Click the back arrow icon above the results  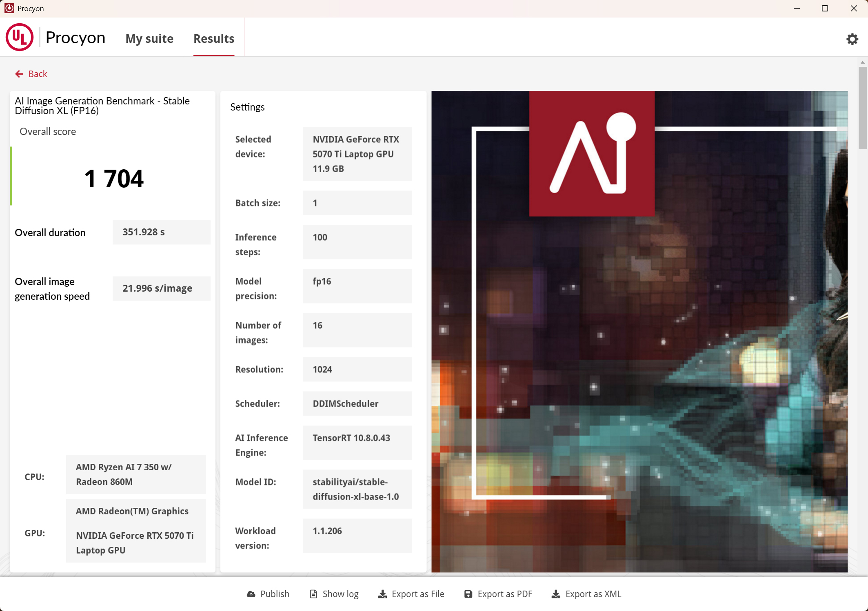19,74
